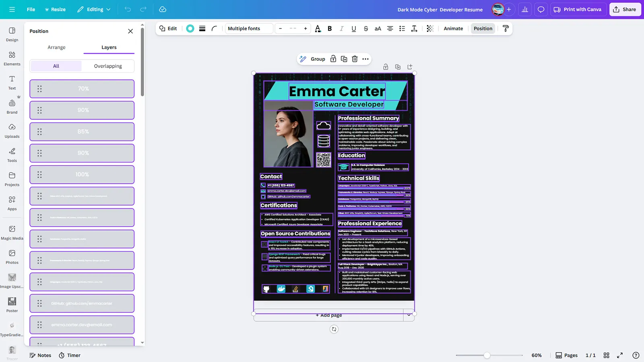This screenshot has height=362, width=644.
Task: Open the text color picker
Action: coord(318,29)
